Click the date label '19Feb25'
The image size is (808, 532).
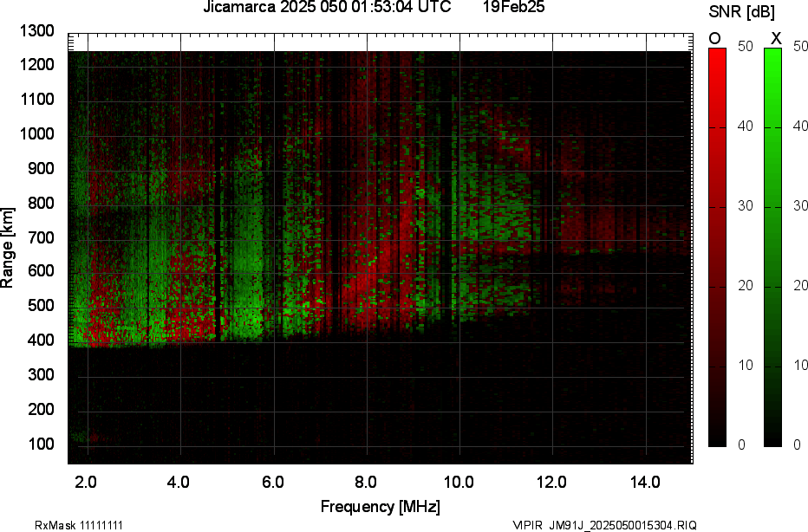click(x=514, y=7)
